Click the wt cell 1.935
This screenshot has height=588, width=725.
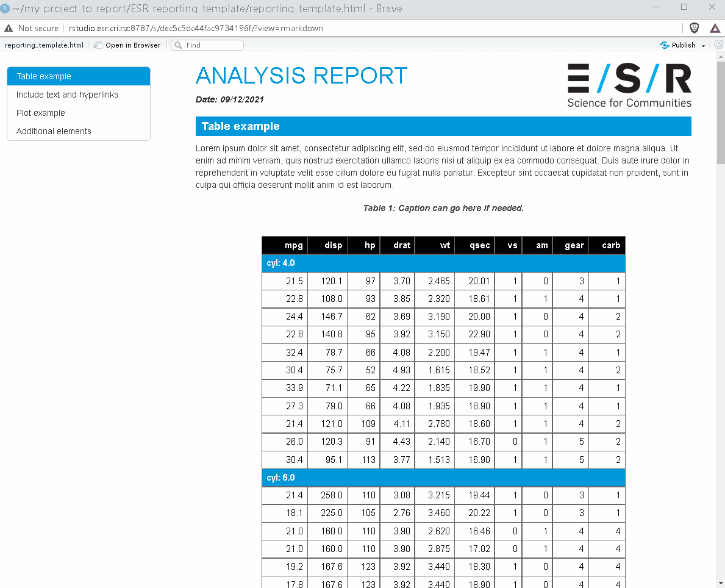click(435, 406)
